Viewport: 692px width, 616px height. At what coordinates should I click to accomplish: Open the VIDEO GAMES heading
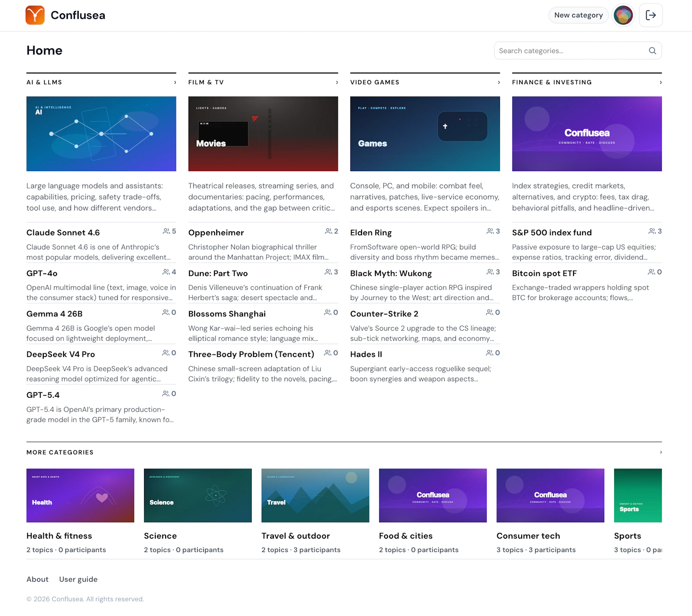point(375,82)
